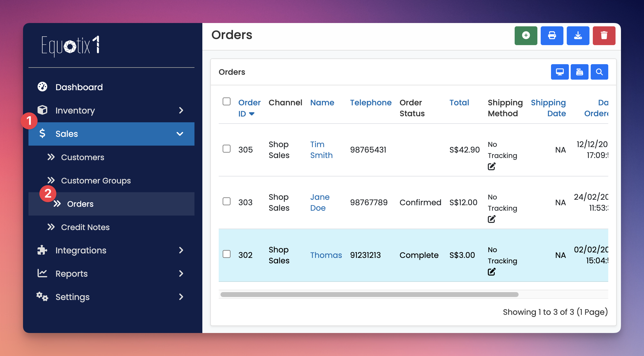644x356 pixels.
Task: Toggle the select-all orders checkbox
Action: pos(227,101)
